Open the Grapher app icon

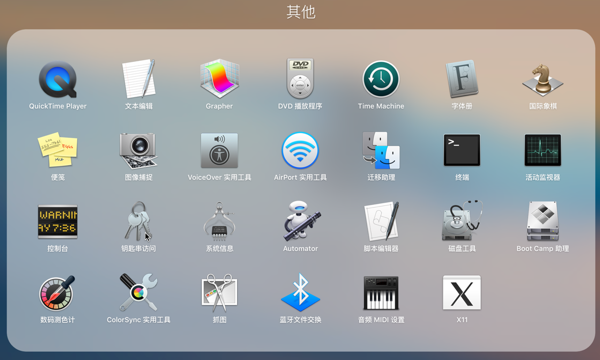pyautogui.click(x=219, y=78)
